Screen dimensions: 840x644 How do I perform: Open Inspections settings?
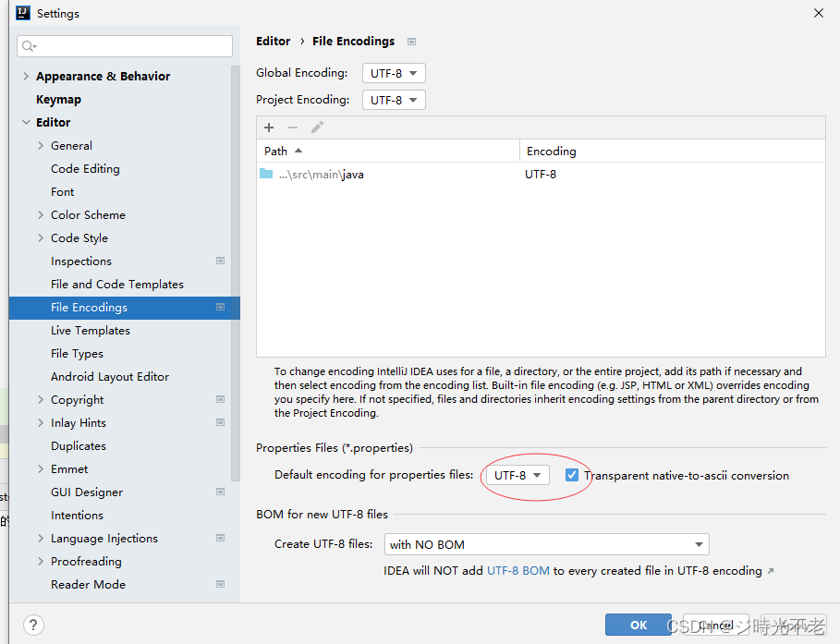pos(81,261)
